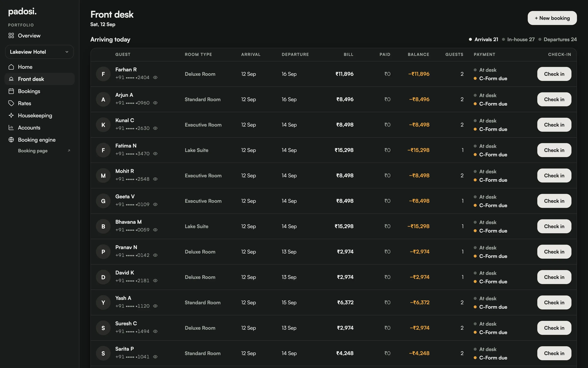The image size is (588, 368).
Task: Click the Rates tag icon
Action: pyautogui.click(x=11, y=103)
